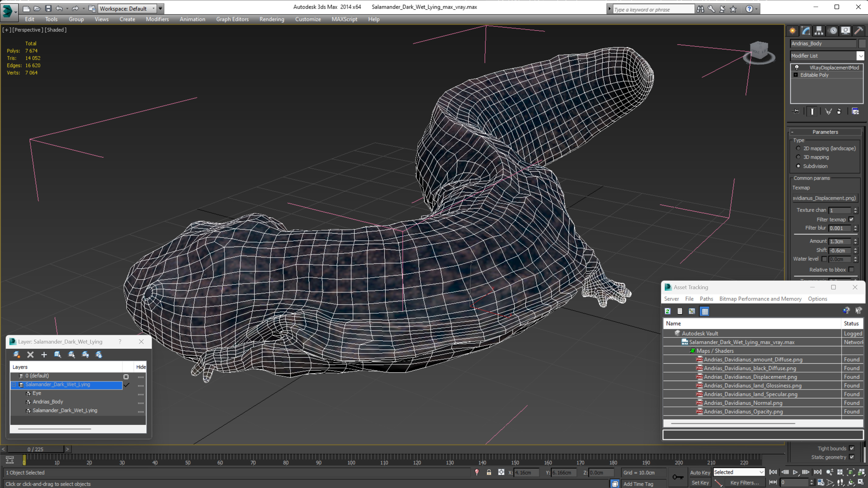Screen dimensions: 868x488
Task: Open Time Configuration icon
Action: [x=821, y=482]
